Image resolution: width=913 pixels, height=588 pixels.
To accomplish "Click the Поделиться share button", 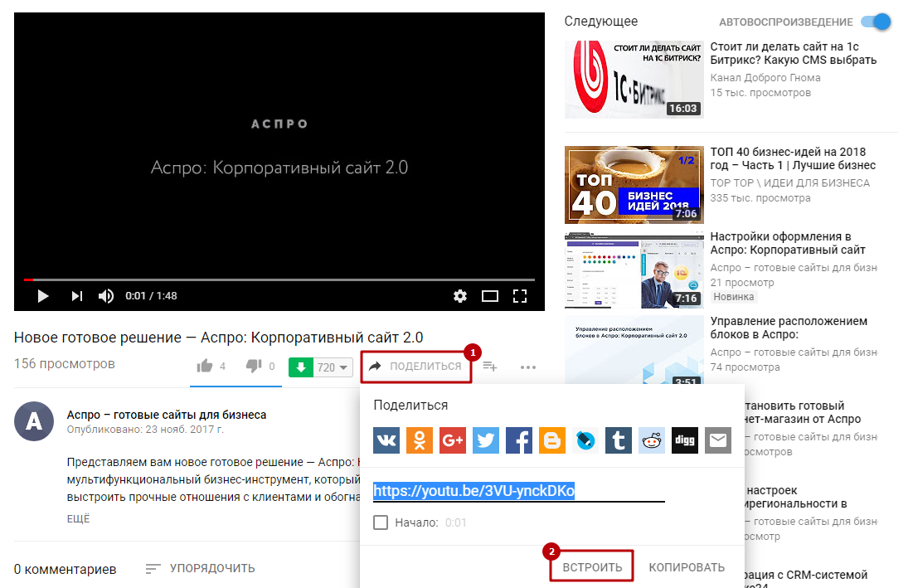I will (x=415, y=367).
